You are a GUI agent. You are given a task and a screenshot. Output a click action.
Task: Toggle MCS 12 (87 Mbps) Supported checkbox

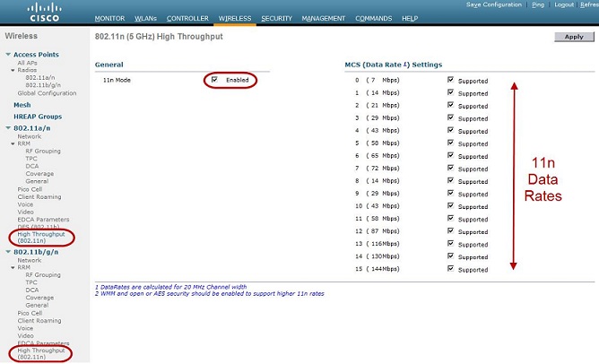click(450, 230)
